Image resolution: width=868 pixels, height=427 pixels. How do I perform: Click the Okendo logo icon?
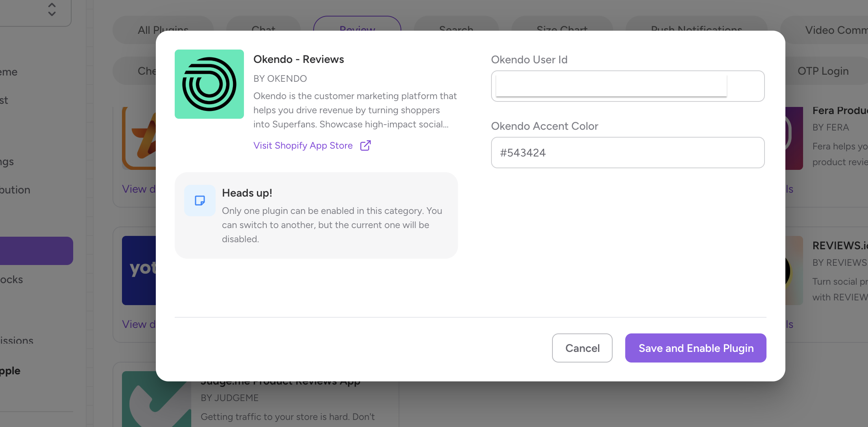coord(209,84)
